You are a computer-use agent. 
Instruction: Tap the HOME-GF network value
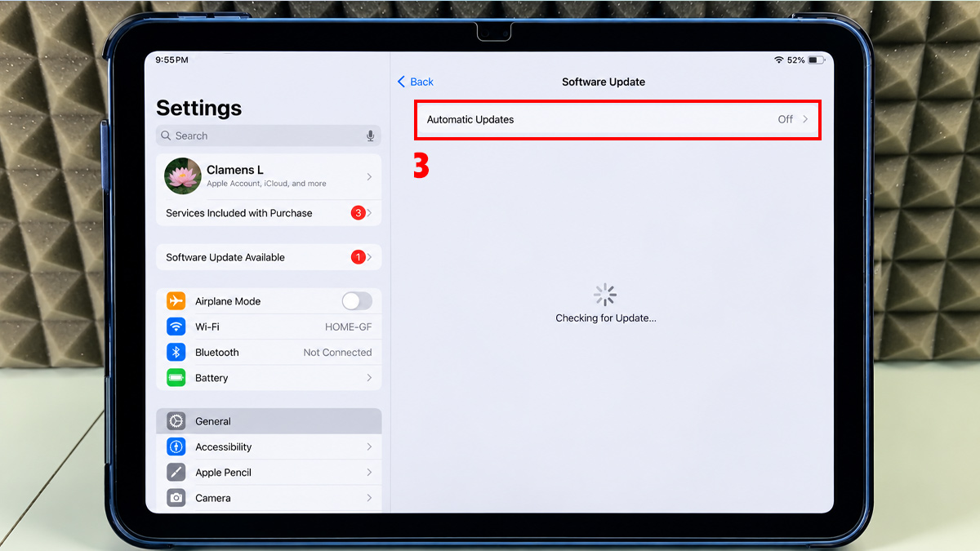tap(349, 327)
